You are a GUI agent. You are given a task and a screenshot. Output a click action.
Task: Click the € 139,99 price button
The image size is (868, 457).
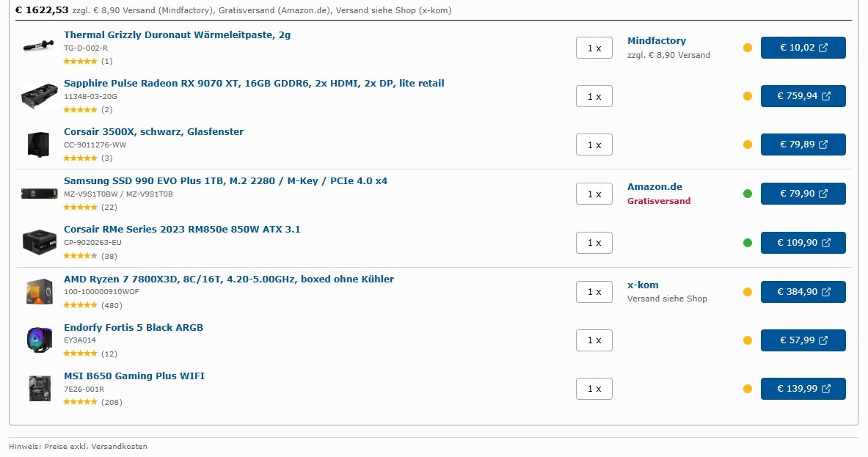click(803, 388)
